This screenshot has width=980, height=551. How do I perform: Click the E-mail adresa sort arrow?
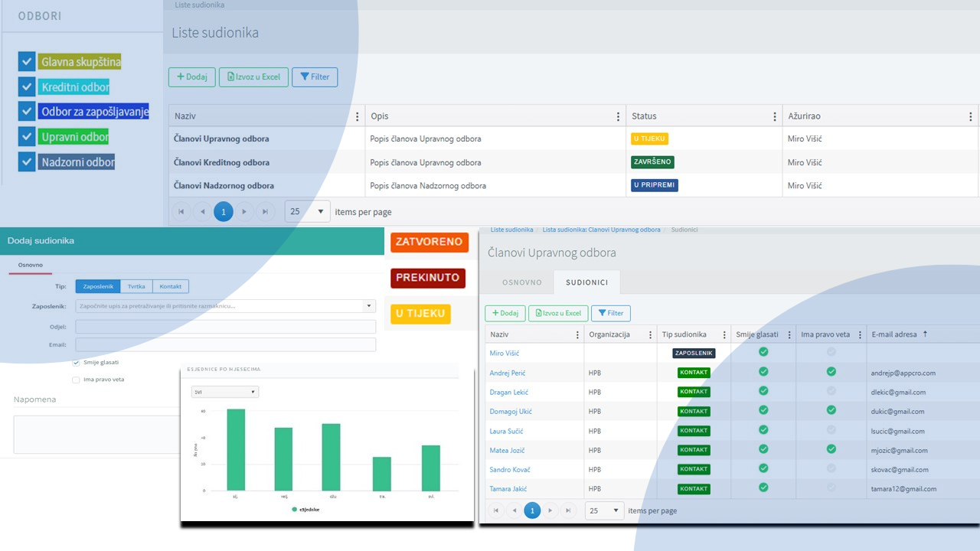point(925,334)
